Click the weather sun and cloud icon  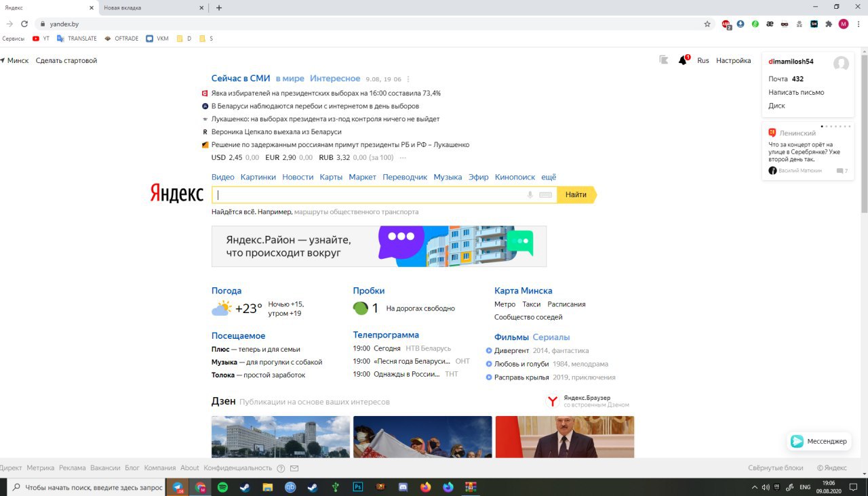coord(222,308)
